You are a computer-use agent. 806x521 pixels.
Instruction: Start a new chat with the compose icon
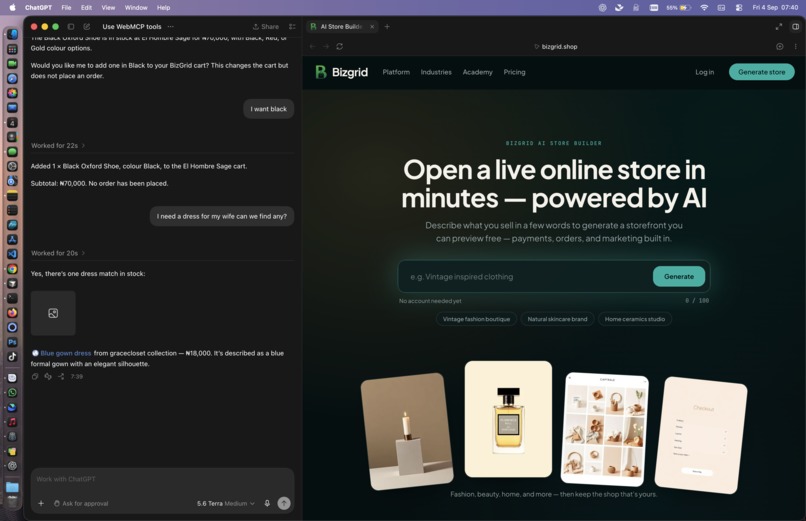tap(86, 27)
